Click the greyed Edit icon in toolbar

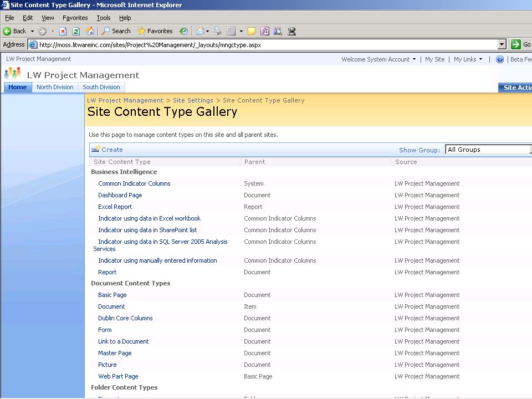coord(231,31)
